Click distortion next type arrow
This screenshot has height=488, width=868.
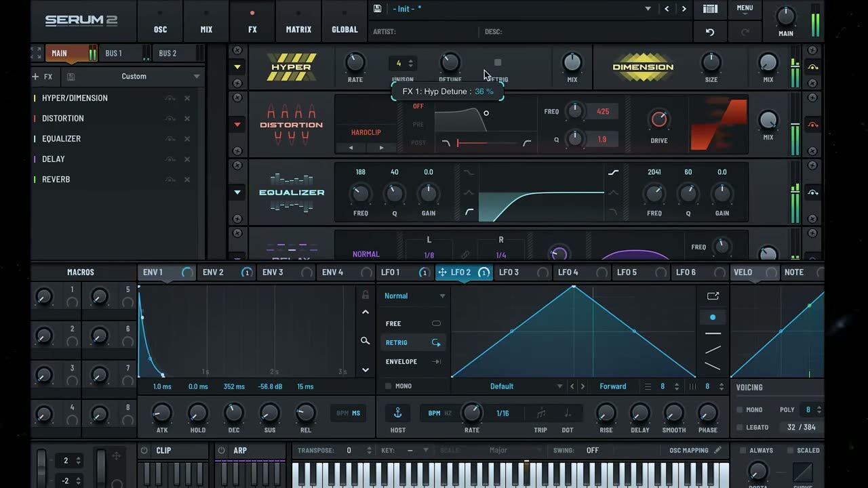click(x=381, y=148)
